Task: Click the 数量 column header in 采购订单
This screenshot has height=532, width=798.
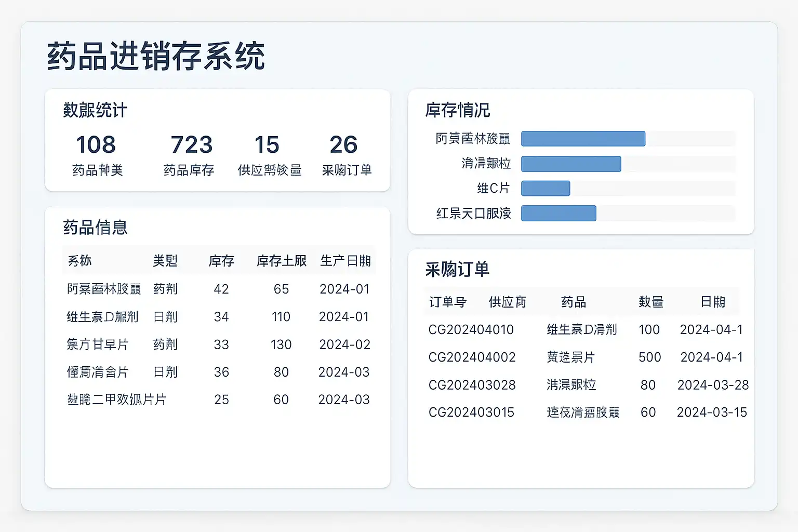Action: tap(650, 302)
